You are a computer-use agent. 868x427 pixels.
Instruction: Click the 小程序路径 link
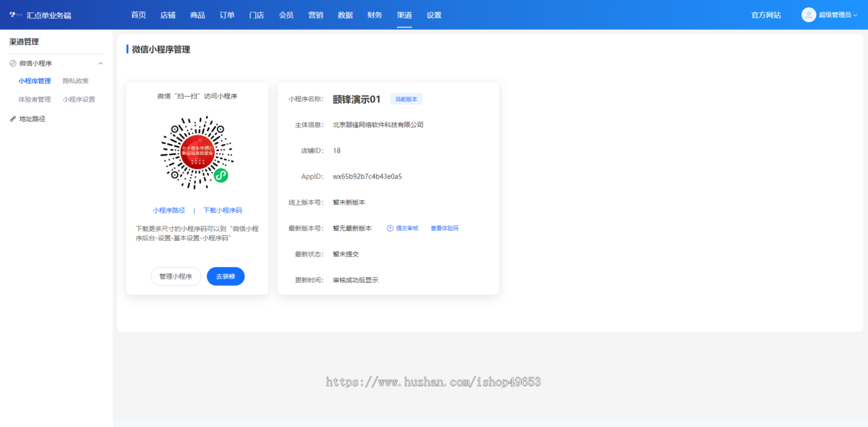coord(169,211)
